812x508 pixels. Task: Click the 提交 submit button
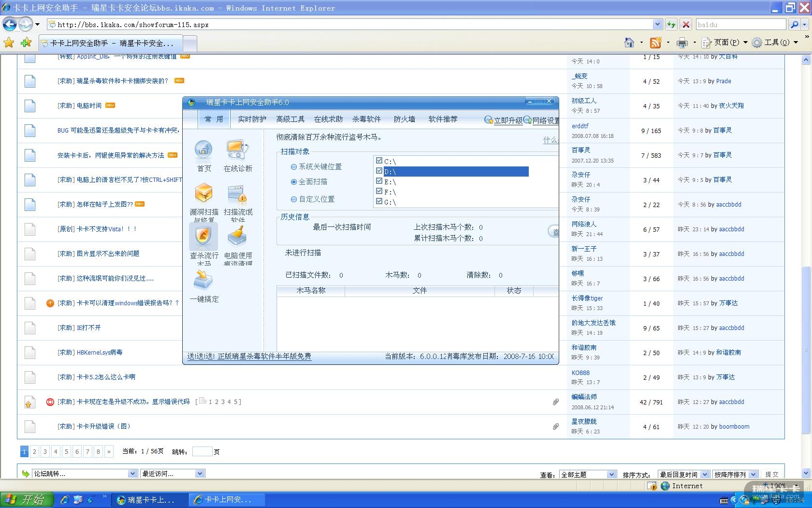pos(772,475)
